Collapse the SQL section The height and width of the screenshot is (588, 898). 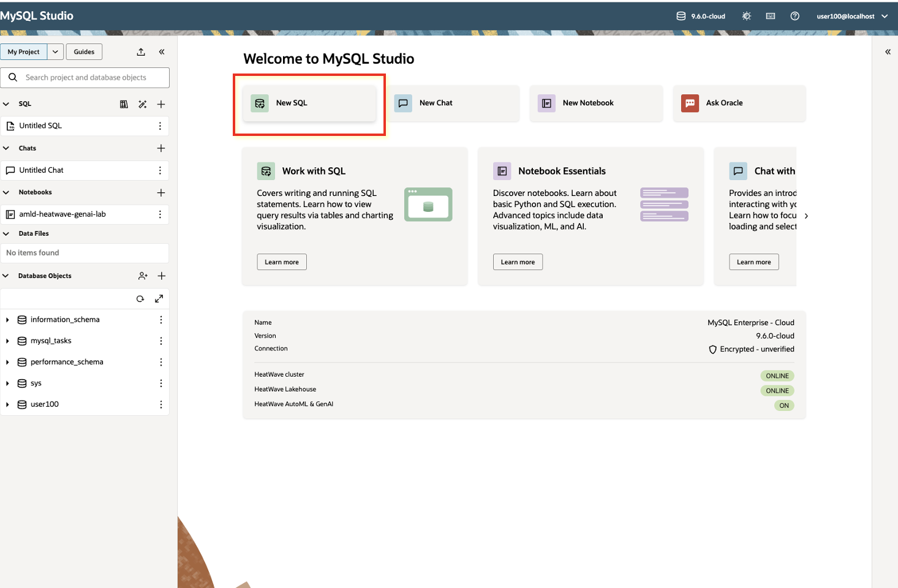6,104
